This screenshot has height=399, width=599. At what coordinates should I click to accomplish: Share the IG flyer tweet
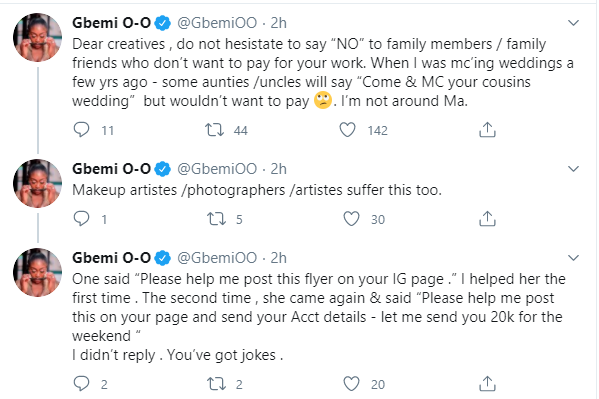click(x=487, y=384)
